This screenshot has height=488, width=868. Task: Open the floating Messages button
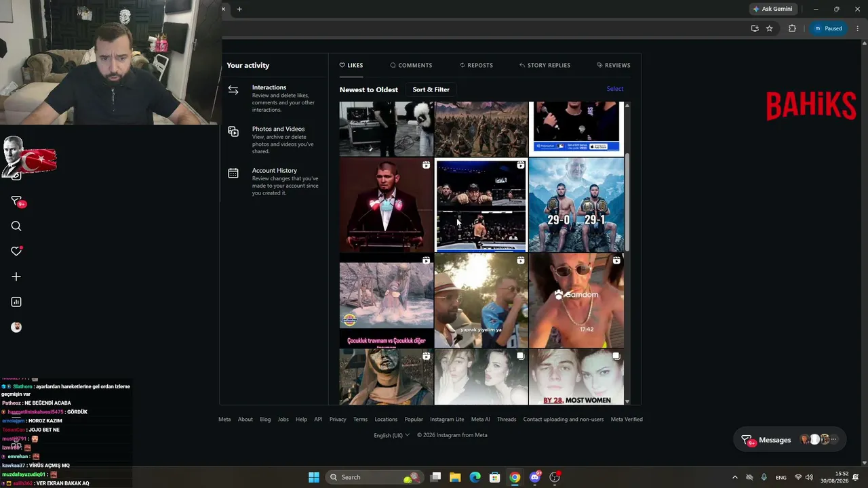[x=790, y=440]
